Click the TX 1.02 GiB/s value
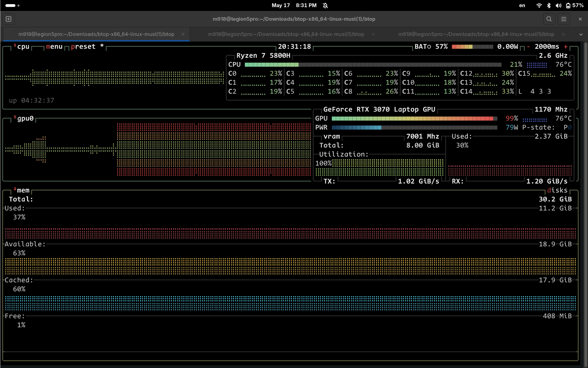Image resolution: width=588 pixels, height=368 pixels. [418, 181]
